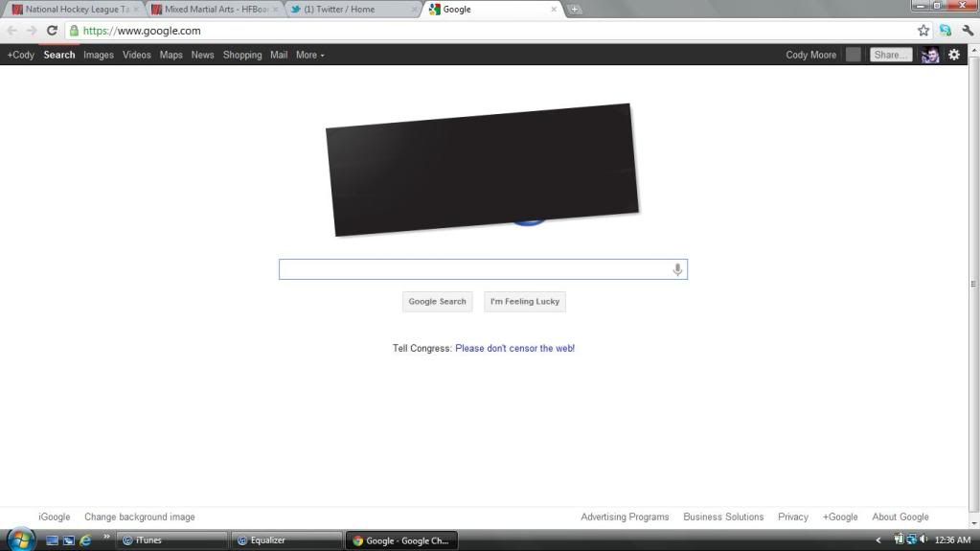Click the Google Search button
Image resolution: width=980 pixels, height=551 pixels.
(x=438, y=302)
